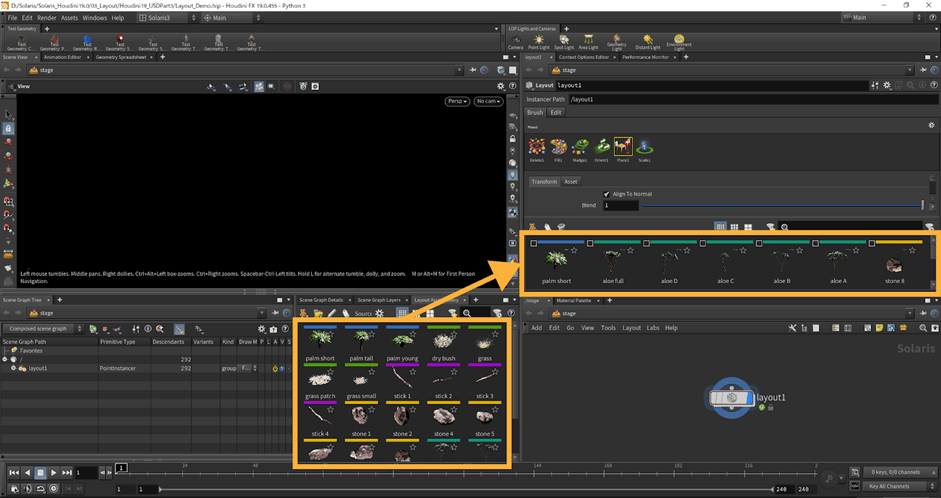Add an Environment Light from the shelf
941x498 pixels.
point(679,40)
